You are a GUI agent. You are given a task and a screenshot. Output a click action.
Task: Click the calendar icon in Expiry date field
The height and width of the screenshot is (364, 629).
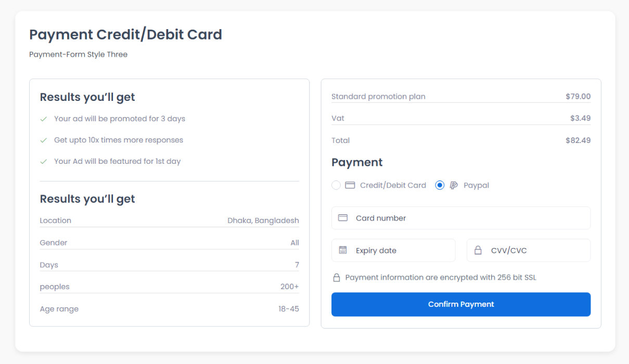point(343,250)
